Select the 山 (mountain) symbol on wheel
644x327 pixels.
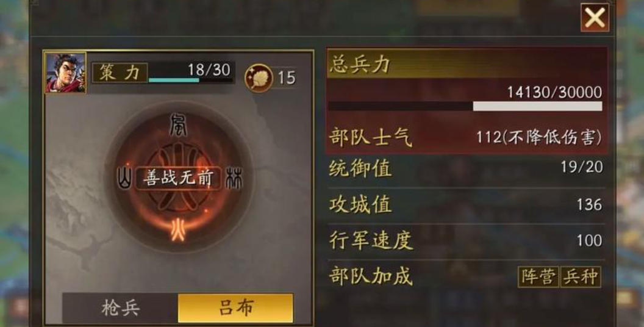pos(124,178)
